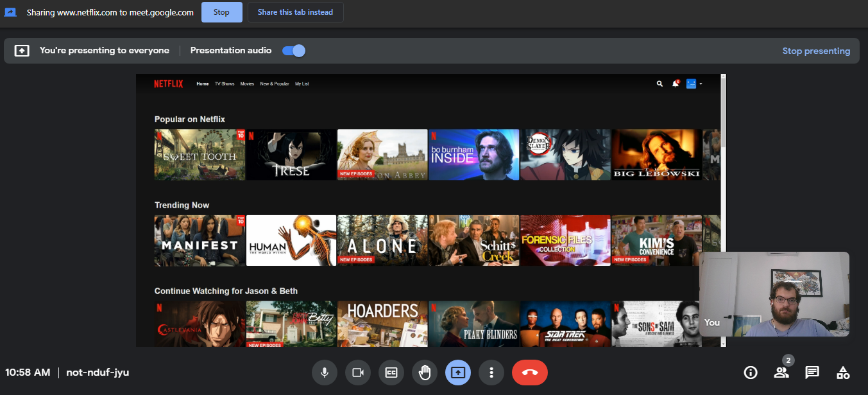Select the Manifest thumbnail
Image resolution: width=868 pixels, height=395 pixels.
pyautogui.click(x=200, y=241)
